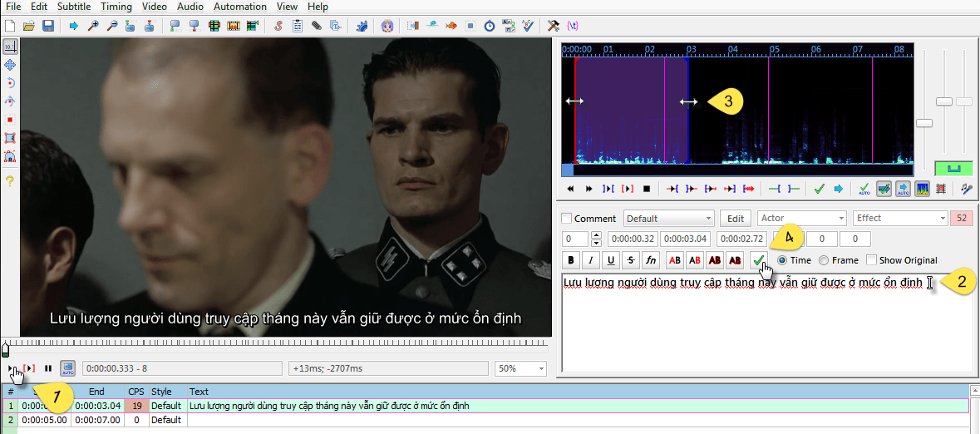Image resolution: width=980 pixels, height=434 pixels.
Task: Toggle audio auto-commit button
Action: coord(864,188)
